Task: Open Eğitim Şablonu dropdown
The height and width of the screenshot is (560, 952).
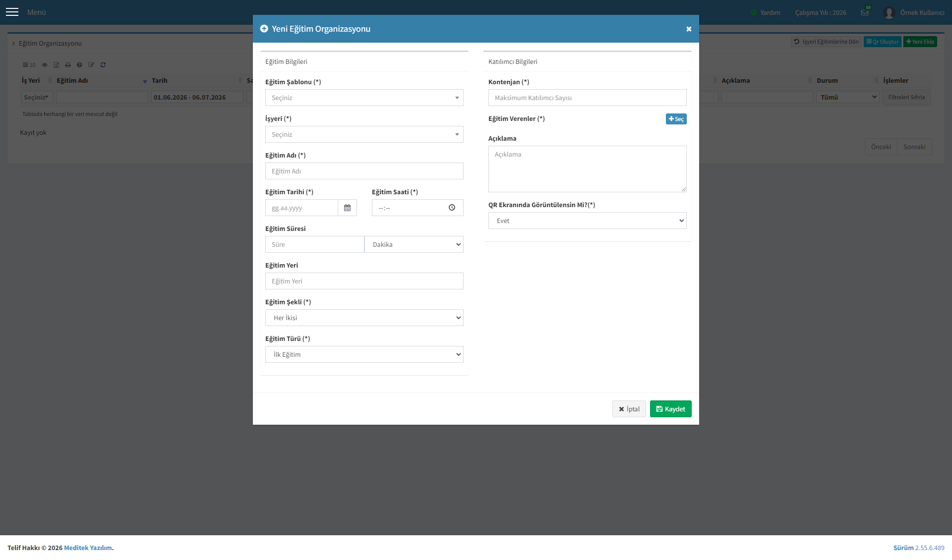Action: click(x=364, y=98)
